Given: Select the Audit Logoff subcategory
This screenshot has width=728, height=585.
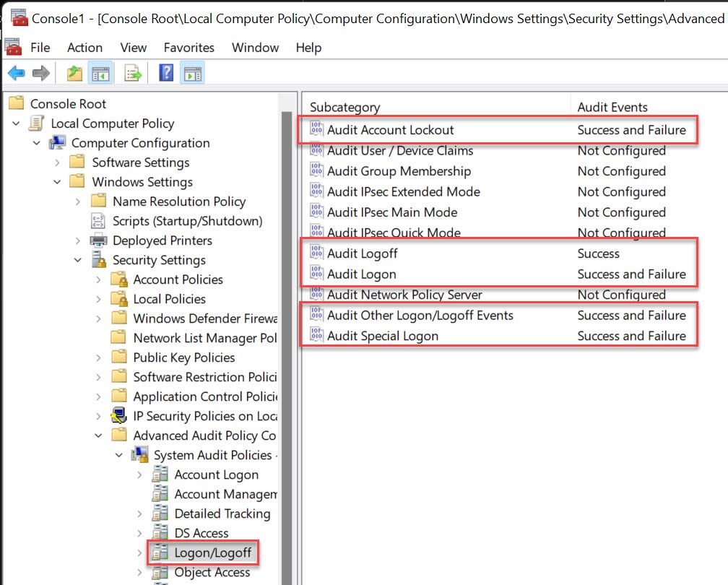Looking at the screenshot, I should click(361, 253).
